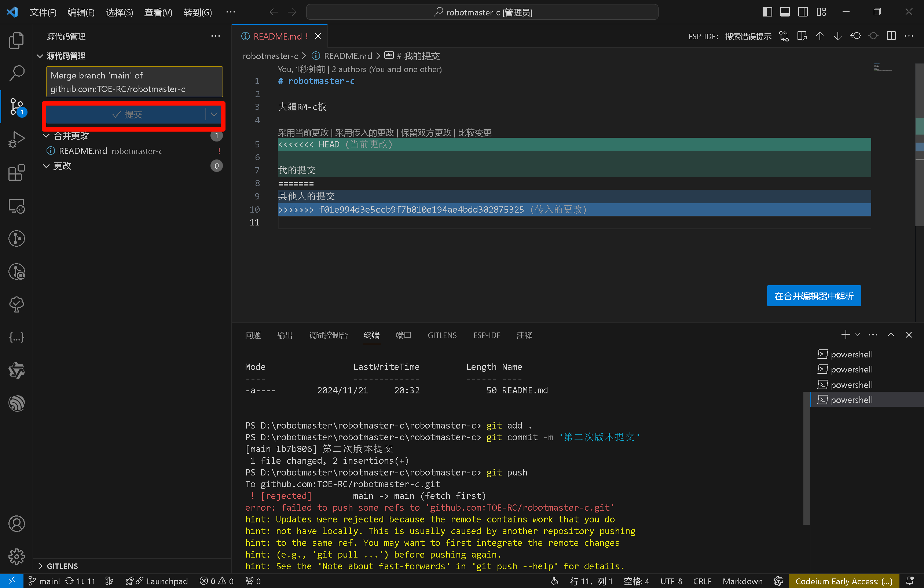Open editor More Actions ellipsis
Screen dimensions: 924x588
point(909,36)
